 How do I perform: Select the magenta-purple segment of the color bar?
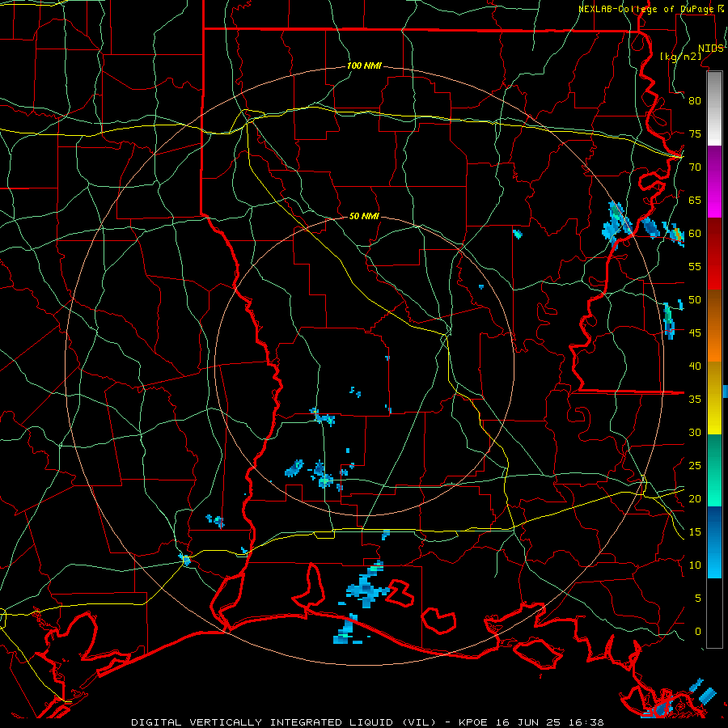pos(714,182)
